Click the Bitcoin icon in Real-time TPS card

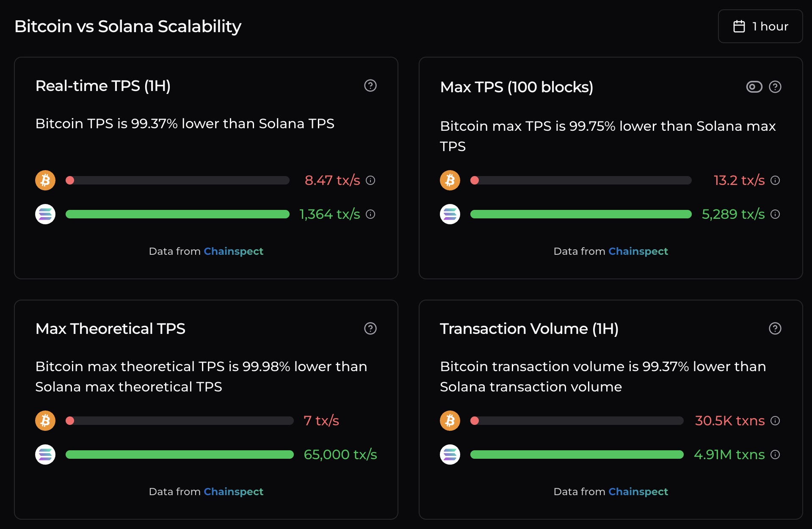point(45,180)
